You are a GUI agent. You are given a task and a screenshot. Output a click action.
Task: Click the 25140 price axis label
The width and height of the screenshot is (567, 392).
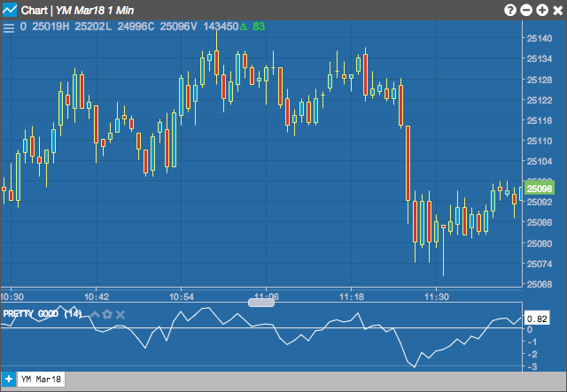click(540, 38)
